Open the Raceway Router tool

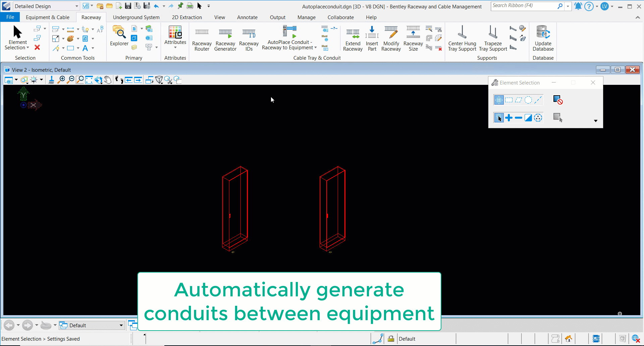click(x=202, y=40)
